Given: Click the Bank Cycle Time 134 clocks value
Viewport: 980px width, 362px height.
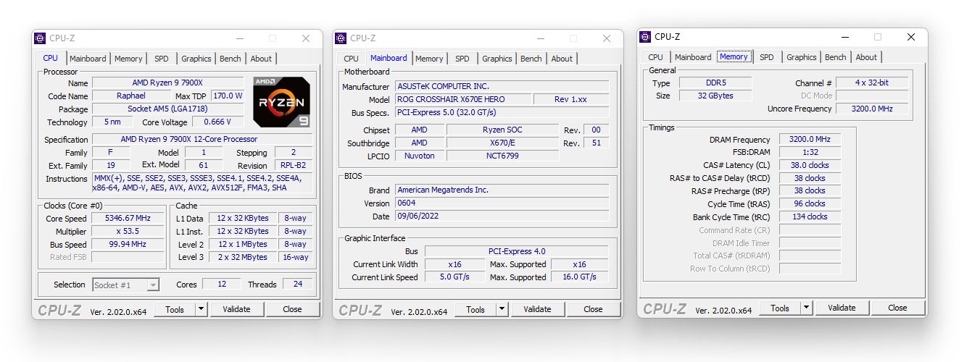Looking at the screenshot, I should 810,216.
